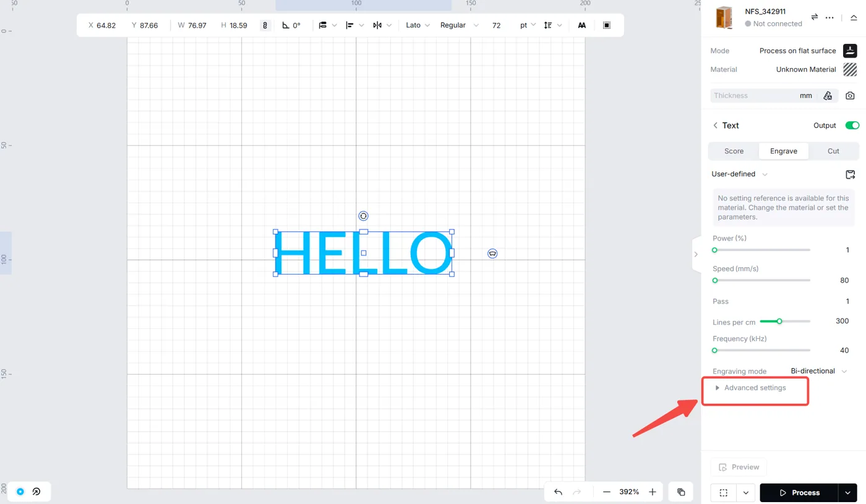Screen dimensions: 866x504
Task: Click the switch device arrows icon
Action: (815, 17)
